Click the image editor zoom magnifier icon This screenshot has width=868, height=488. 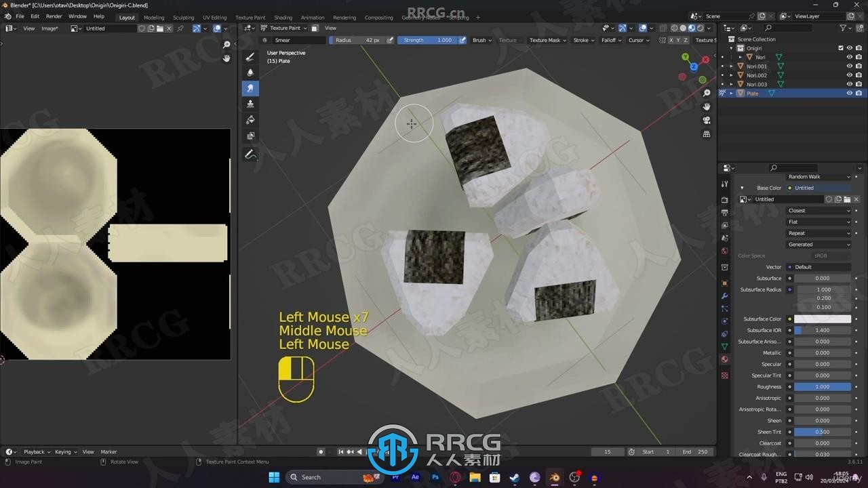point(226,45)
